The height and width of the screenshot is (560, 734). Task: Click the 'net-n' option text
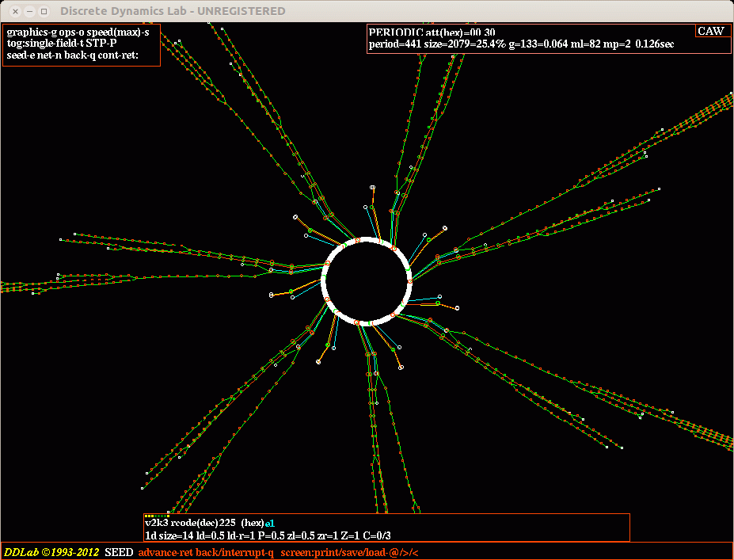click(50, 55)
